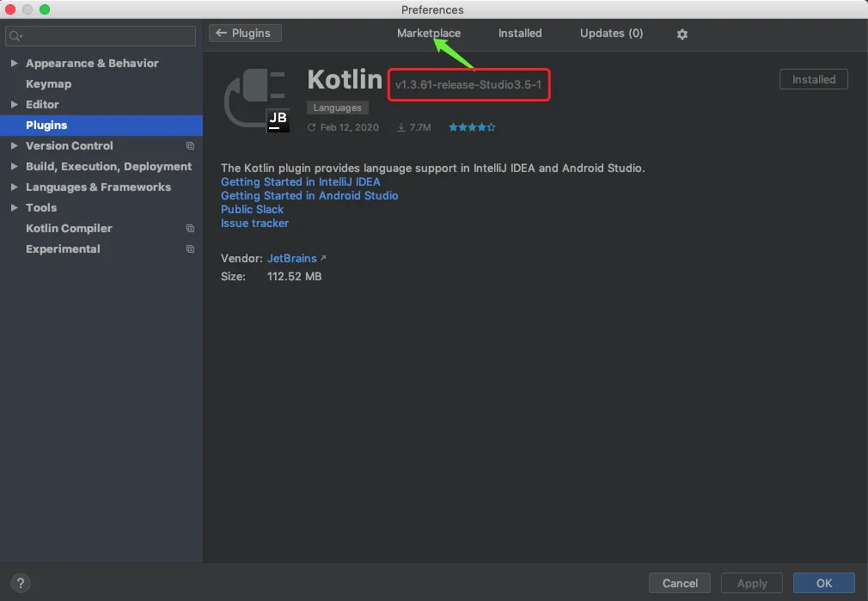Click the external link arrow next to JetBrains
The image size is (868, 601).
click(x=323, y=258)
